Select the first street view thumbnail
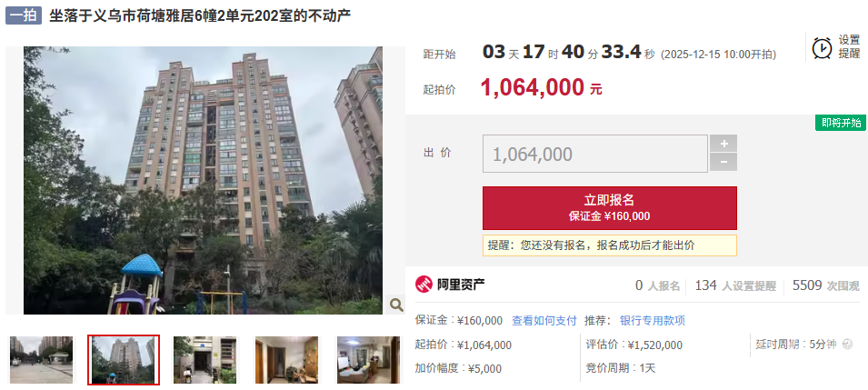868x390 pixels. 41,359
